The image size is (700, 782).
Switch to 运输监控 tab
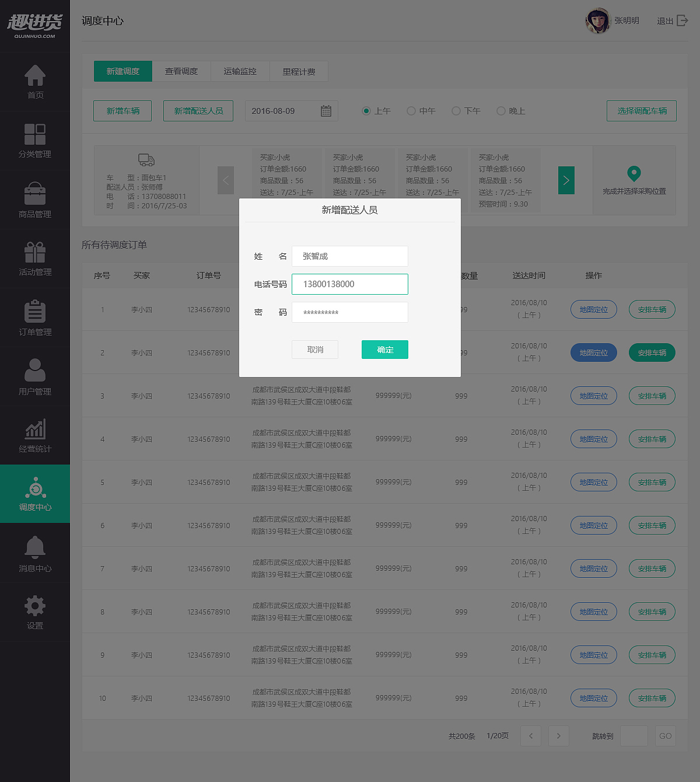click(x=240, y=71)
